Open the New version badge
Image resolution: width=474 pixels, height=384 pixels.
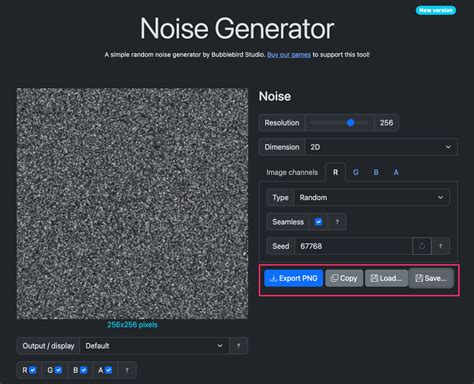(x=436, y=10)
